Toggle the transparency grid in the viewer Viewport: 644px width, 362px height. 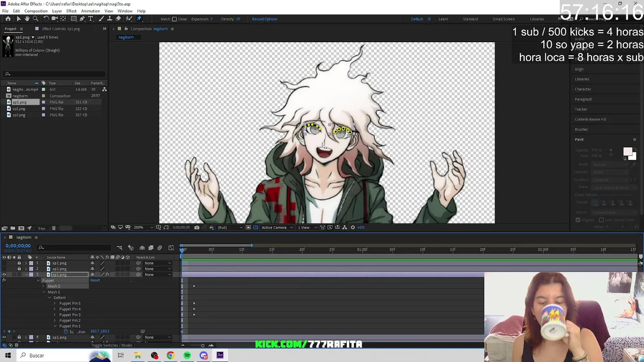pyautogui.click(x=256, y=227)
